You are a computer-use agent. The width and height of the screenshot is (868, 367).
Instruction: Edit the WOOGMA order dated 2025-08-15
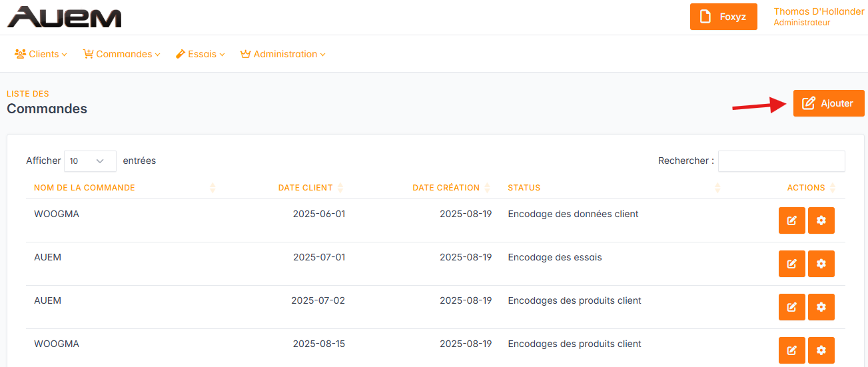(791, 350)
